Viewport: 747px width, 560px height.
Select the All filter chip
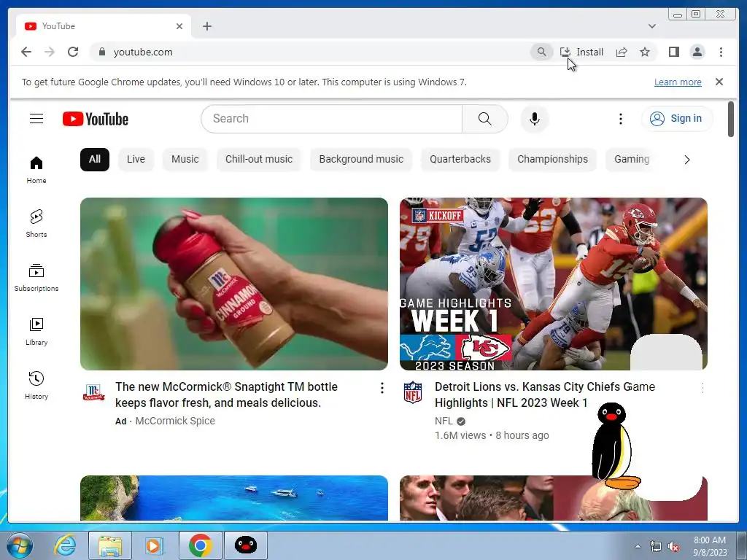pos(95,159)
